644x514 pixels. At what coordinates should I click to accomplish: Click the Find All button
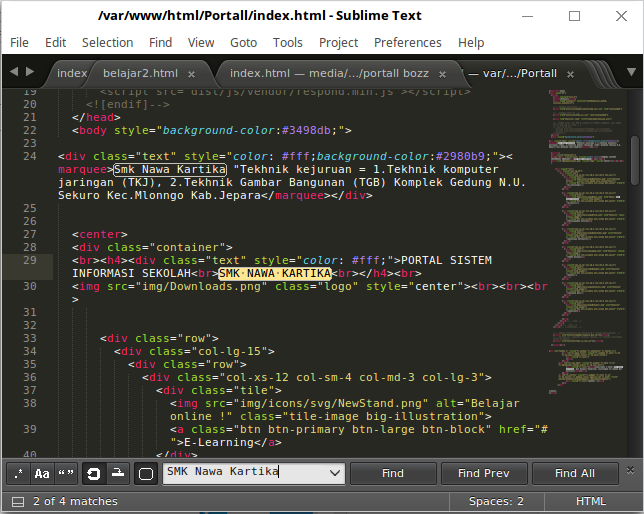[575, 473]
